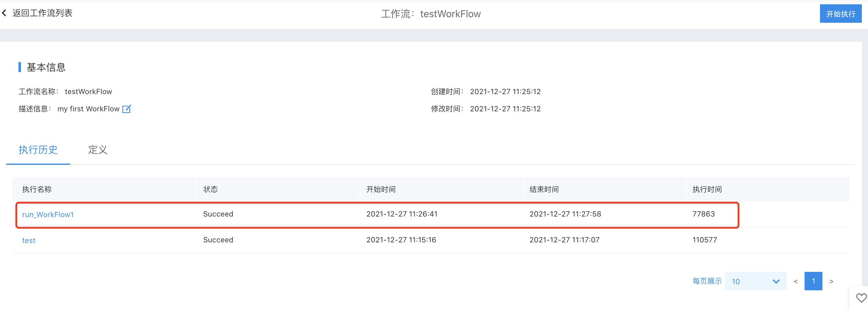Go to the next page with the > arrow

831,281
